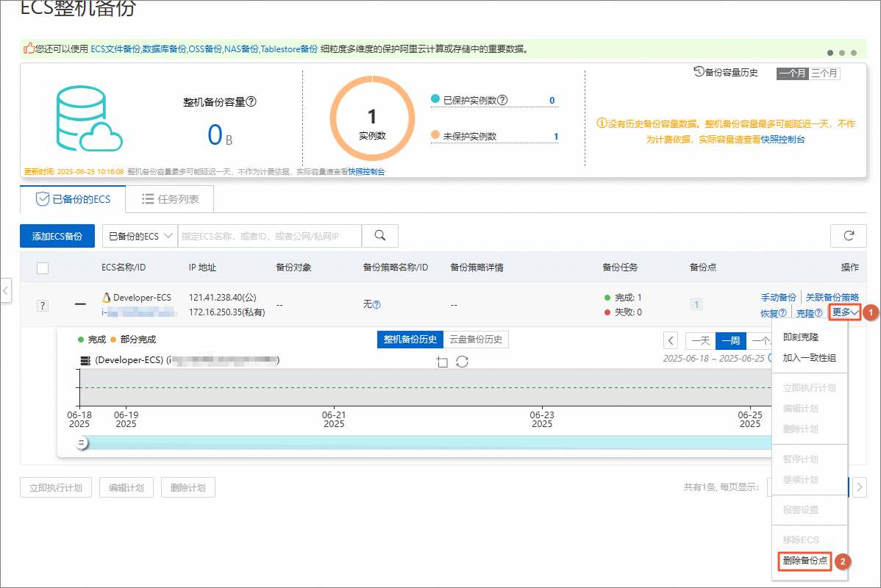This screenshot has height=588, width=881.
Task: Collapse the Developer-ECS row with minus icon
Action: point(80,304)
